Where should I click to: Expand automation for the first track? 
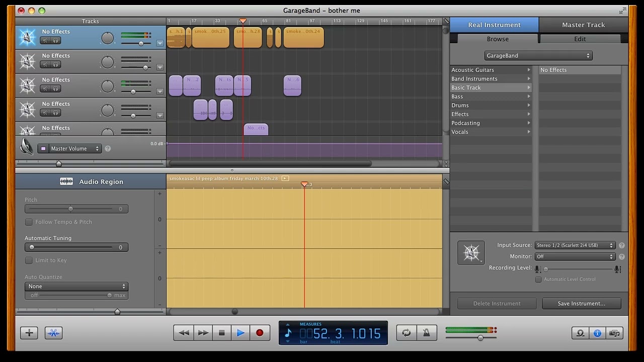click(x=160, y=43)
